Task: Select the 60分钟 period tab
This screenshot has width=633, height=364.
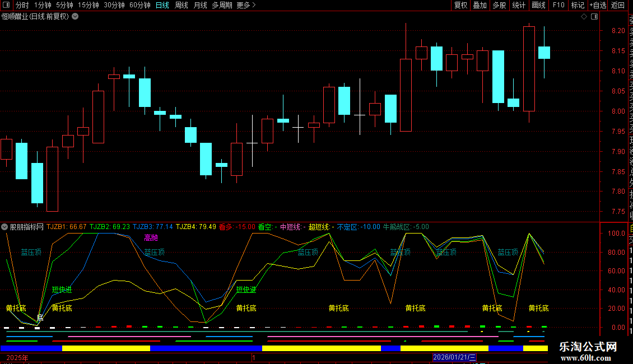Action: [140, 5]
